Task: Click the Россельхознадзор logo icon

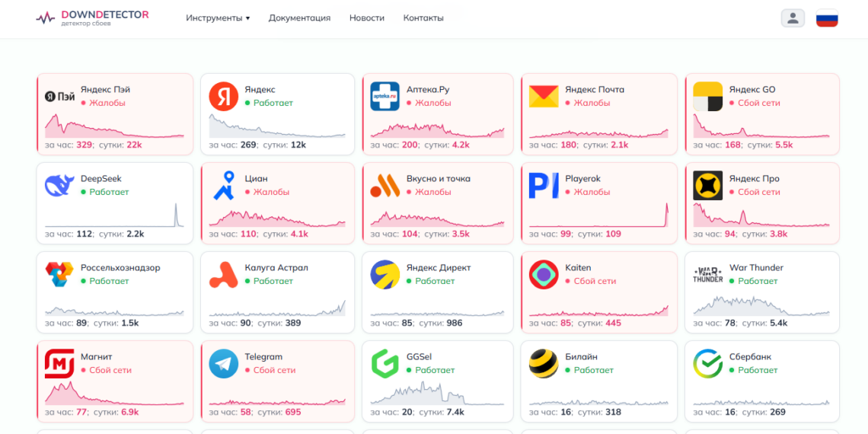Action: (60, 275)
